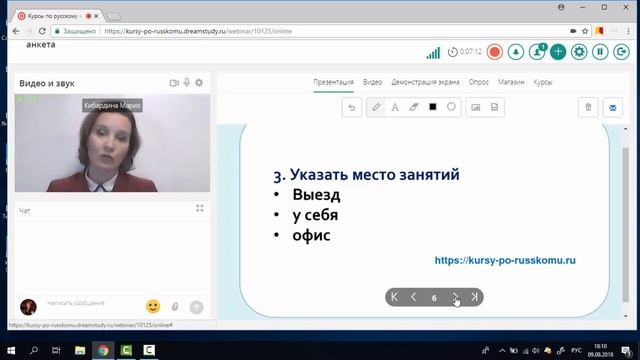640x360 pixels.
Task: Click the анкета heading text
Action: pyautogui.click(x=41, y=44)
